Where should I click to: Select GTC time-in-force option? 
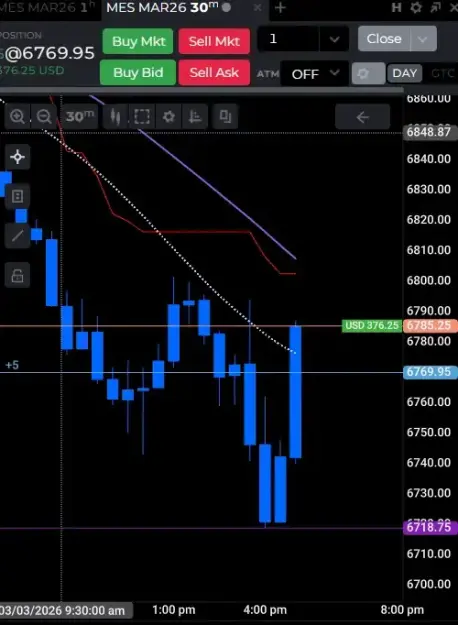442,73
